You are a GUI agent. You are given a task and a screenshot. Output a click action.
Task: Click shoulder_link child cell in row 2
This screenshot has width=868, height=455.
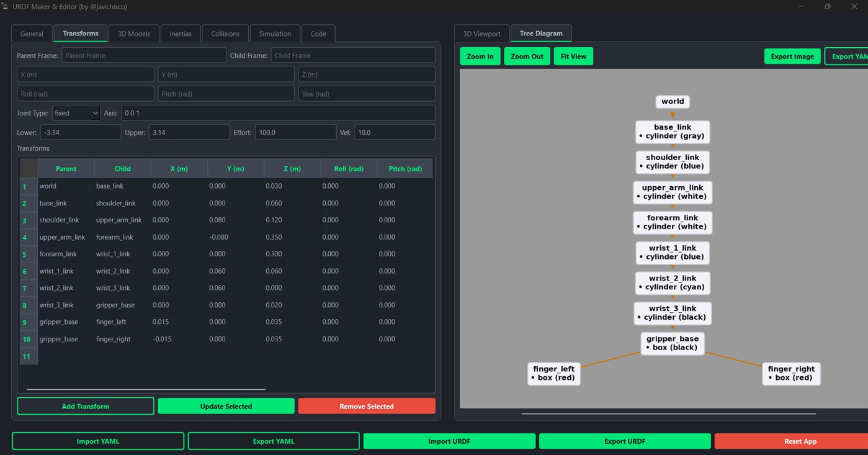click(122, 203)
